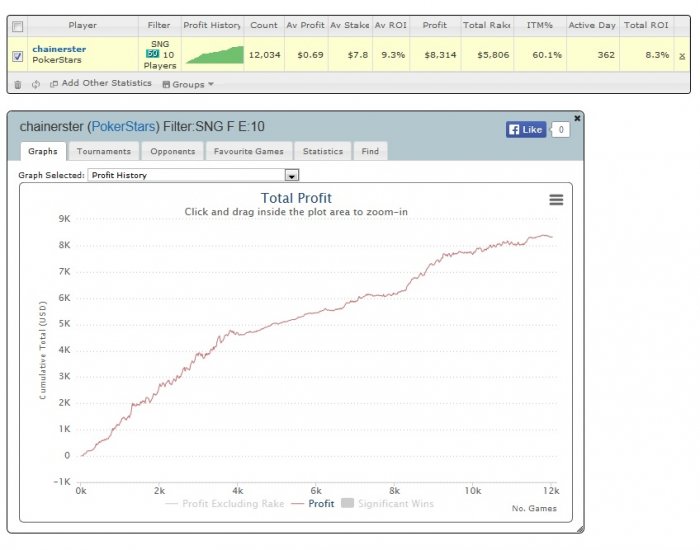Click the resize grip on the panel corner
The width and height of the screenshot is (700, 550).
pyautogui.click(x=580, y=529)
